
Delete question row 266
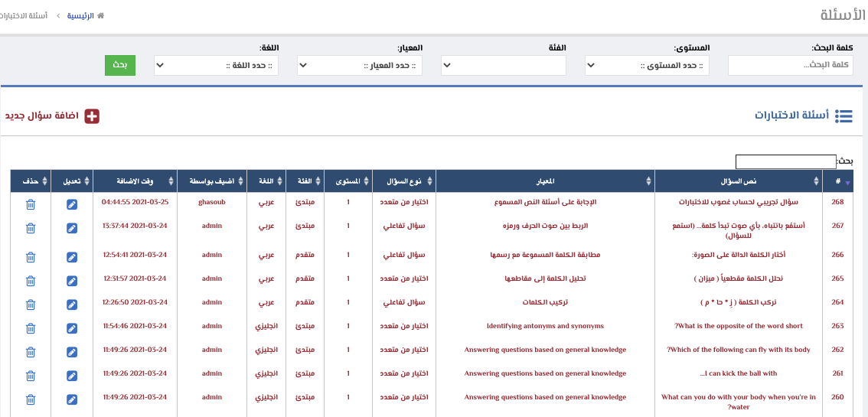coord(31,257)
